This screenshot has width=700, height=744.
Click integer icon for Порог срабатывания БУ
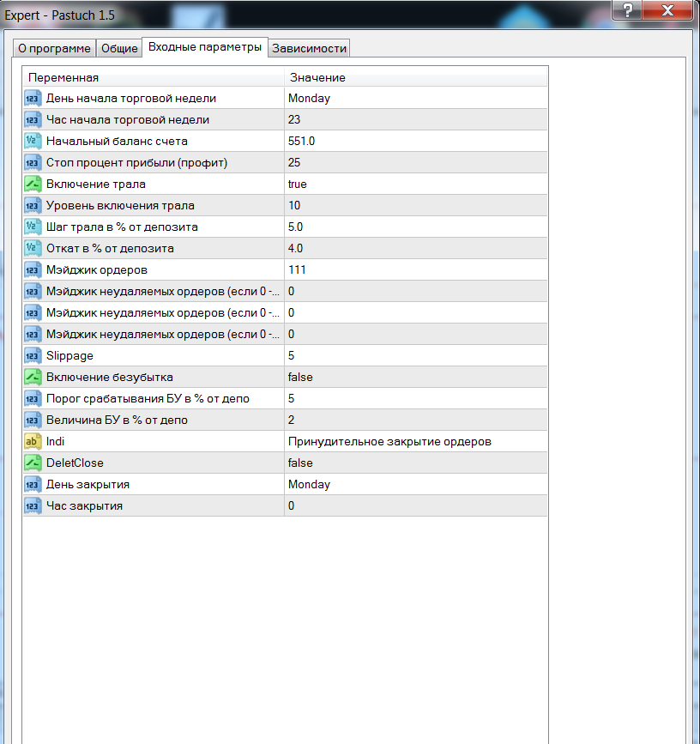coord(33,398)
